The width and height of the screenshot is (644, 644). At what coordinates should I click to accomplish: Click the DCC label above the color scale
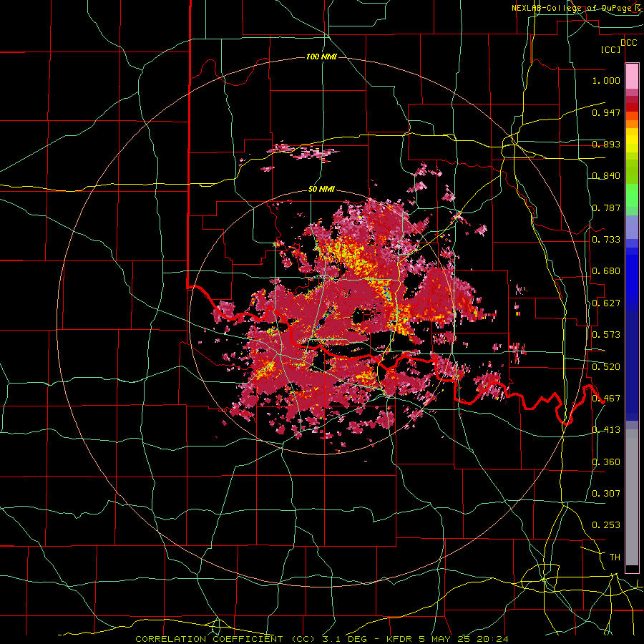coord(628,43)
